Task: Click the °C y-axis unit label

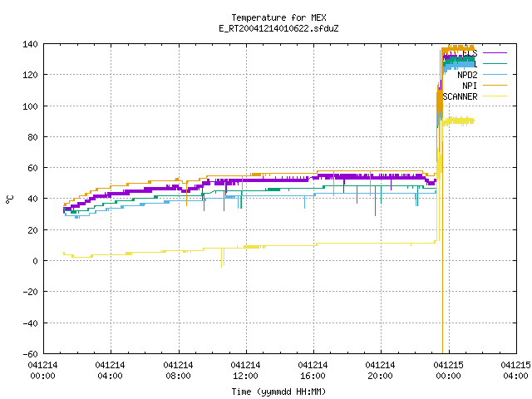Action: click(x=10, y=199)
